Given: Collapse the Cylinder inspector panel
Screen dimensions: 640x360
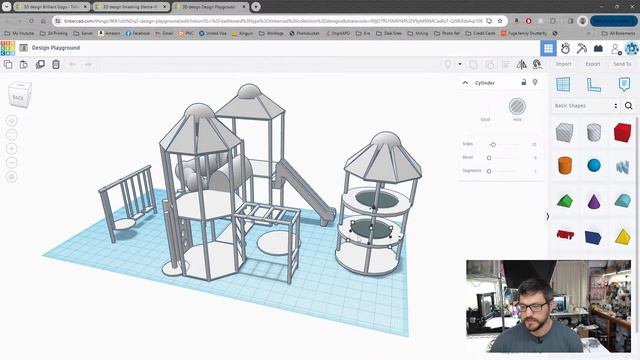Looking at the screenshot, I should (x=465, y=83).
